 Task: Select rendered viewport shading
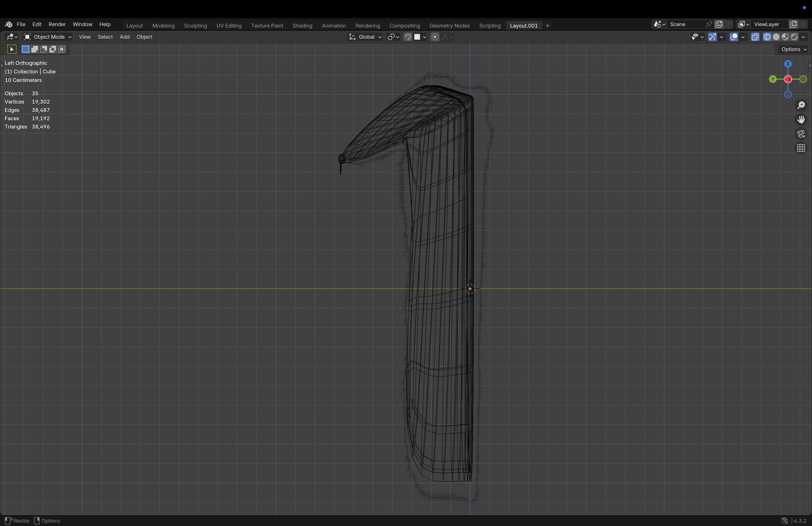tap(794, 37)
